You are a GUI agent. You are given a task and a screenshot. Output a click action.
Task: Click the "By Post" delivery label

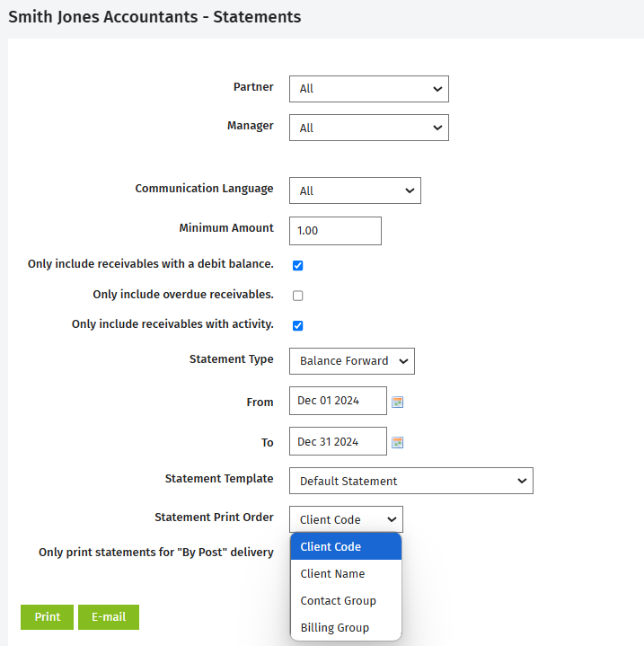click(156, 552)
